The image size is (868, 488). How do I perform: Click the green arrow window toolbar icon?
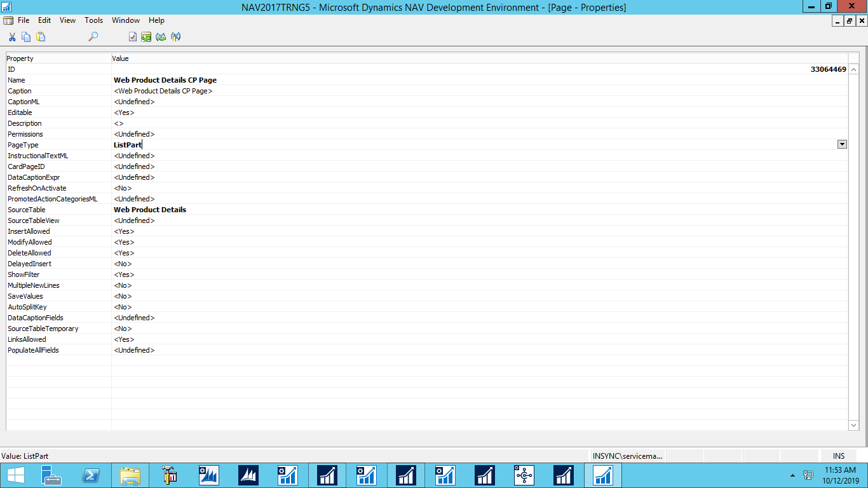pyautogui.click(x=146, y=37)
